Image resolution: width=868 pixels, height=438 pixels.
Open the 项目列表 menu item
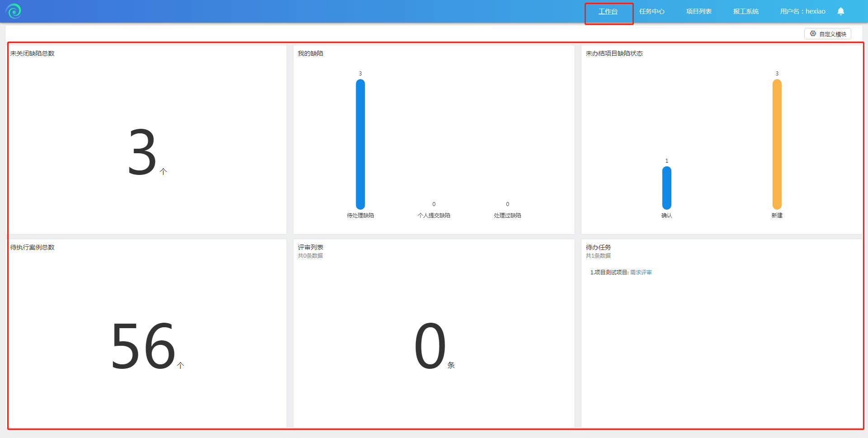pos(698,12)
